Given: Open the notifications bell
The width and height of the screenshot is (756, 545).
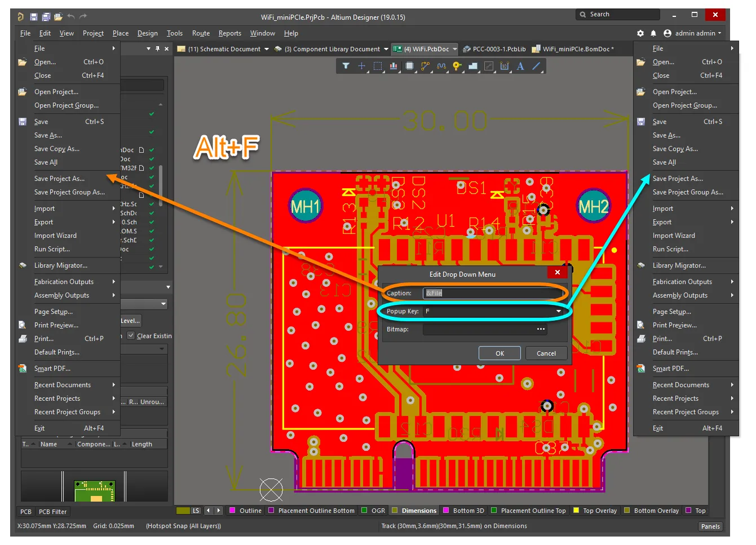Looking at the screenshot, I should [x=653, y=33].
